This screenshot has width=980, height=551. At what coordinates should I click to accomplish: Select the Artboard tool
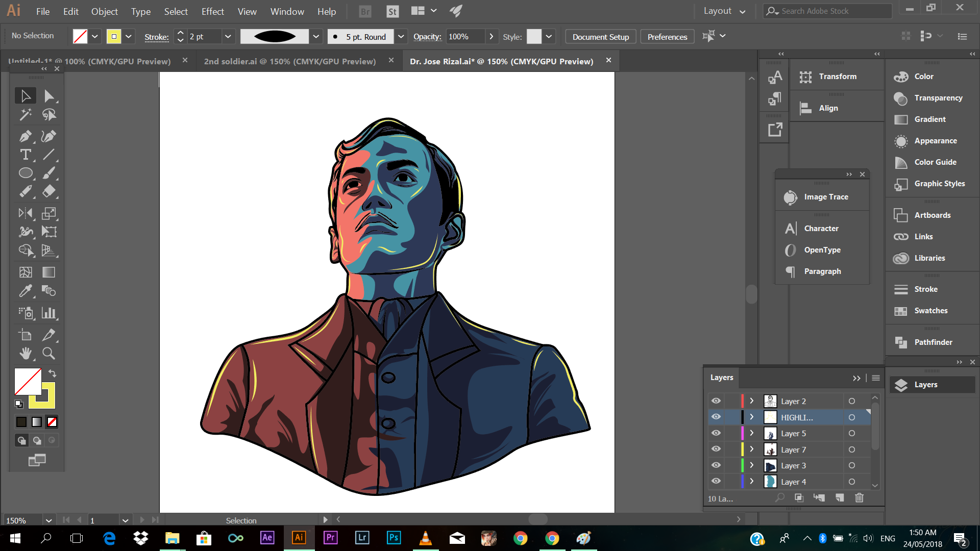(26, 335)
